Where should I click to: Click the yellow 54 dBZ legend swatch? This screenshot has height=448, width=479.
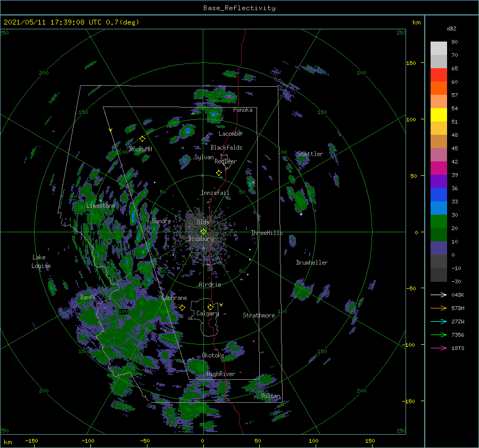[439, 115]
